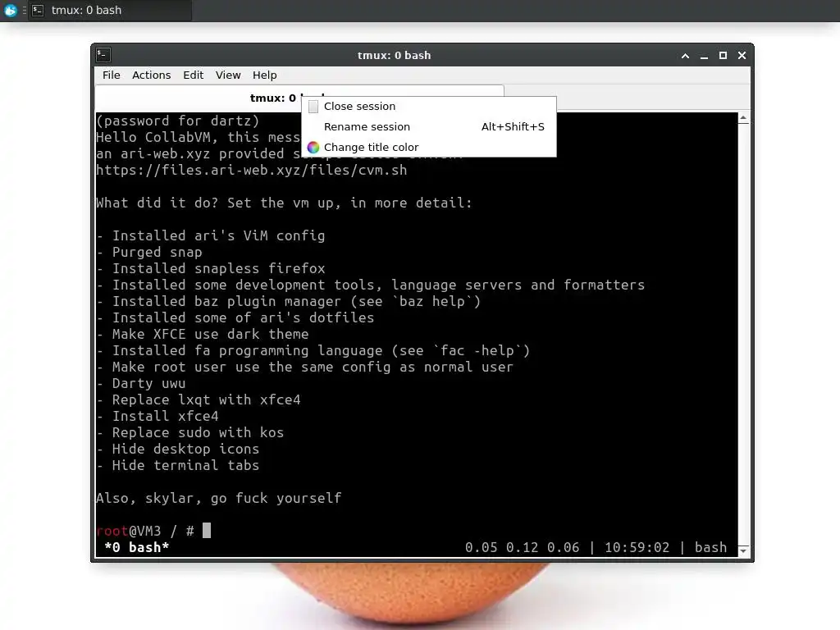Click the https://files.ari-web.xyz/files/cvm.sh URL

(x=251, y=171)
